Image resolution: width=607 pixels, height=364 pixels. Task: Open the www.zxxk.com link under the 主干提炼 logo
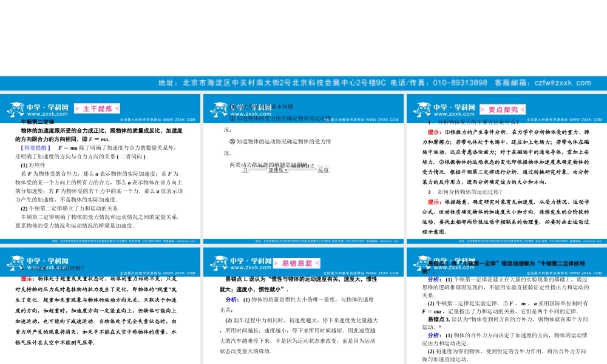tap(47, 114)
